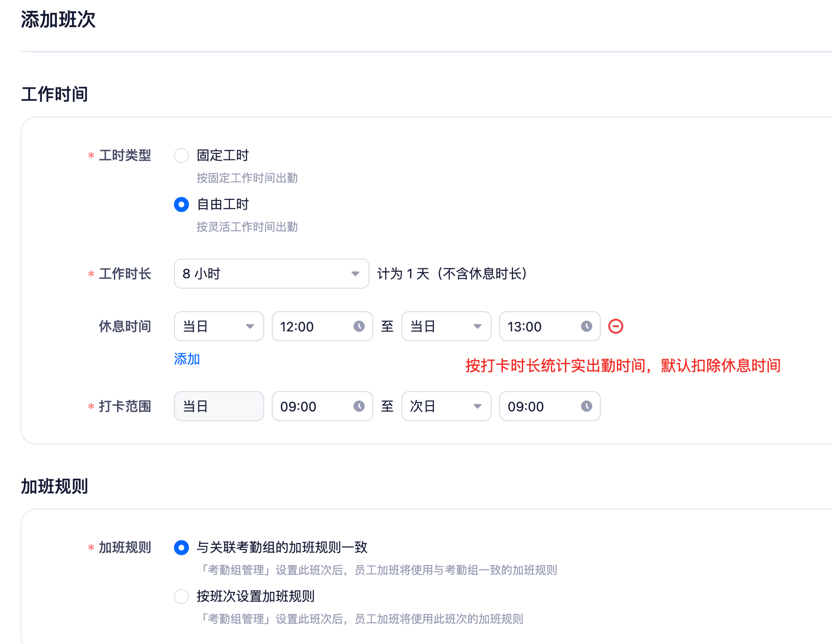Click clock icon in punch range start time

[359, 406]
